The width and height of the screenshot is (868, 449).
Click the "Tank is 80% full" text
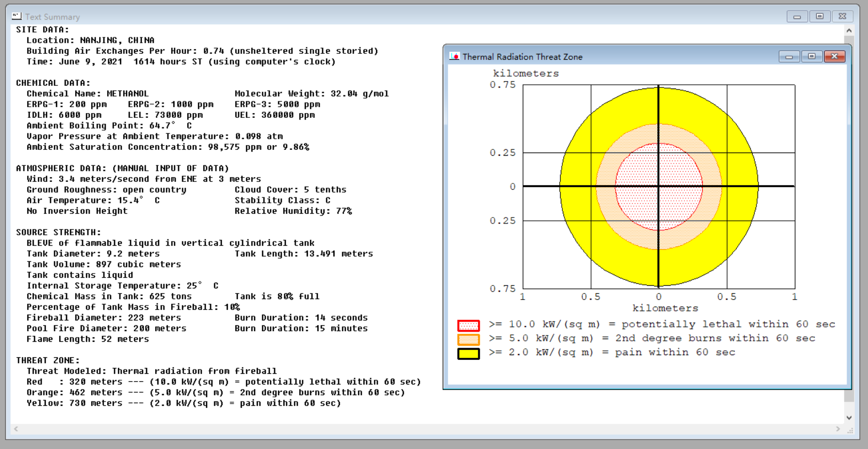coord(277,296)
